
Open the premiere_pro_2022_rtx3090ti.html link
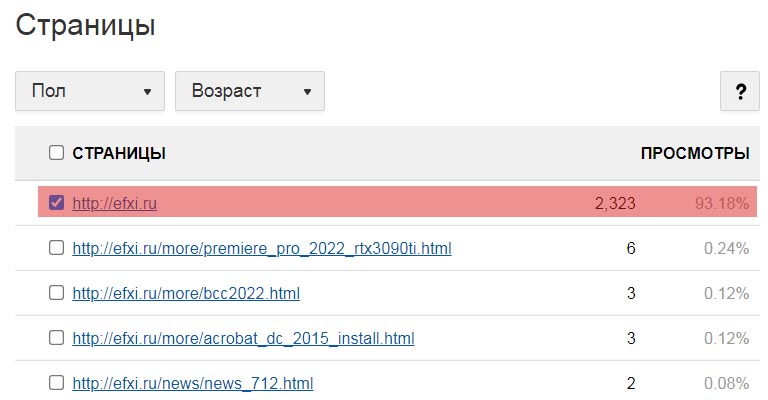(262, 248)
